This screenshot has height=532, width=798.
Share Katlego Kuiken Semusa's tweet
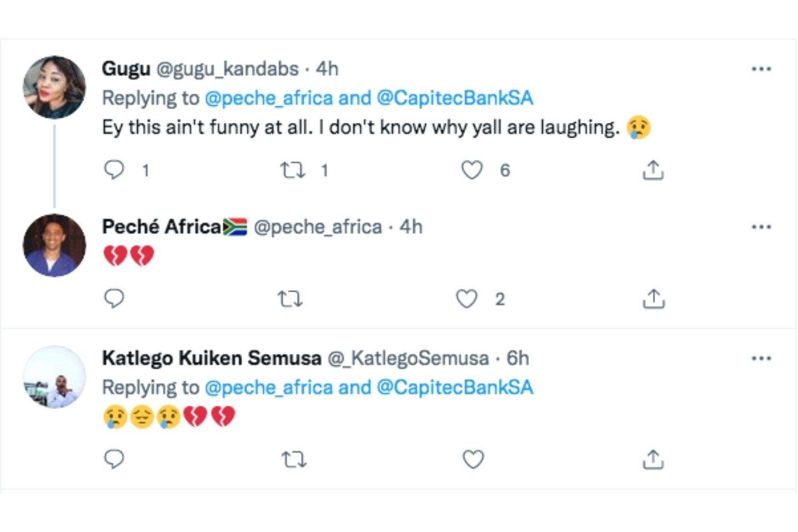(653, 459)
